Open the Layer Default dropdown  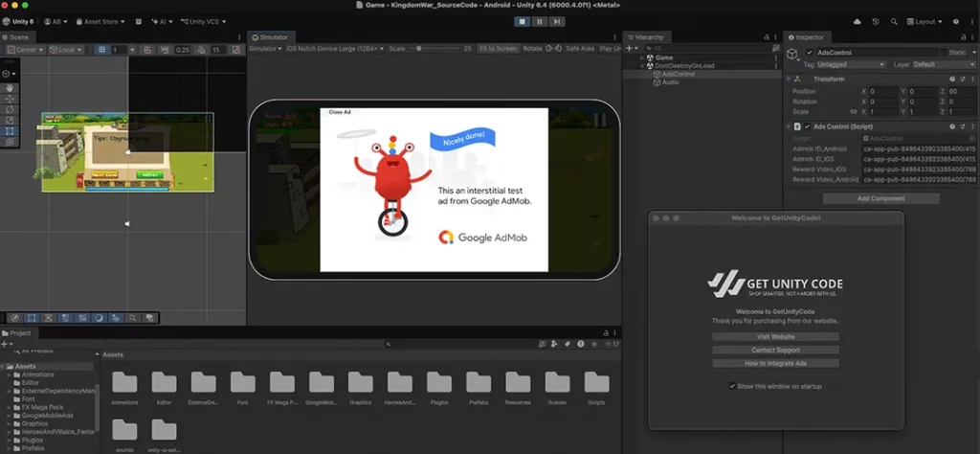[944, 64]
